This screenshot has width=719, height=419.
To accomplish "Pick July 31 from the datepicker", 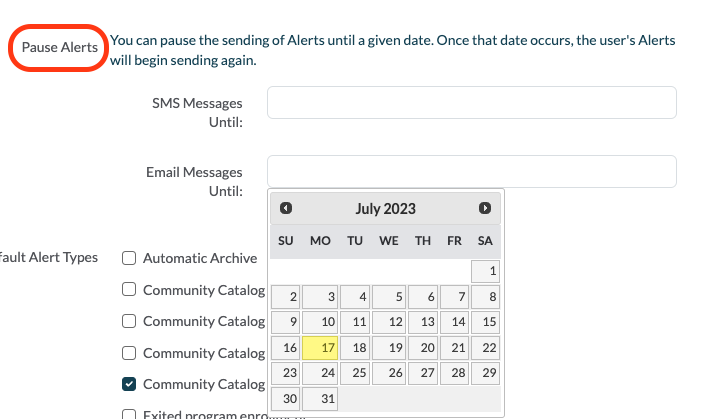I will click(x=320, y=398).
